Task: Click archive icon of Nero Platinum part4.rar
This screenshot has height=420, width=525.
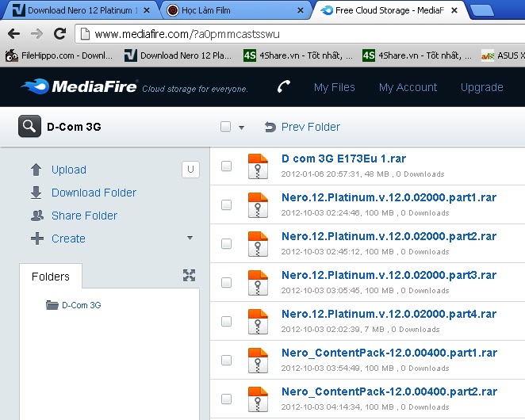Action: coord(258,322)
